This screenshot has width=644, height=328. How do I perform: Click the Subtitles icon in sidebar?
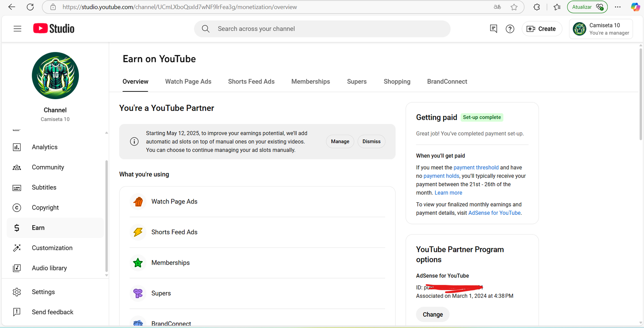coord(17,188)
